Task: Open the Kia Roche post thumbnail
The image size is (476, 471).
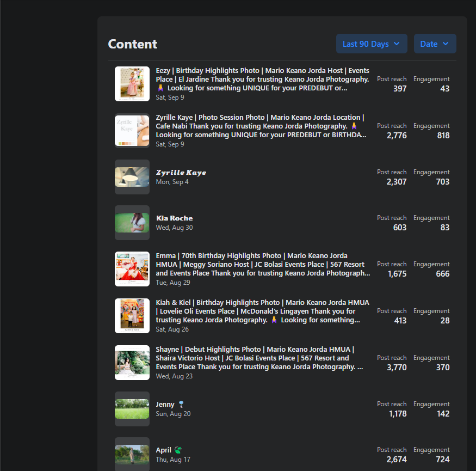Action: point(132,223)
